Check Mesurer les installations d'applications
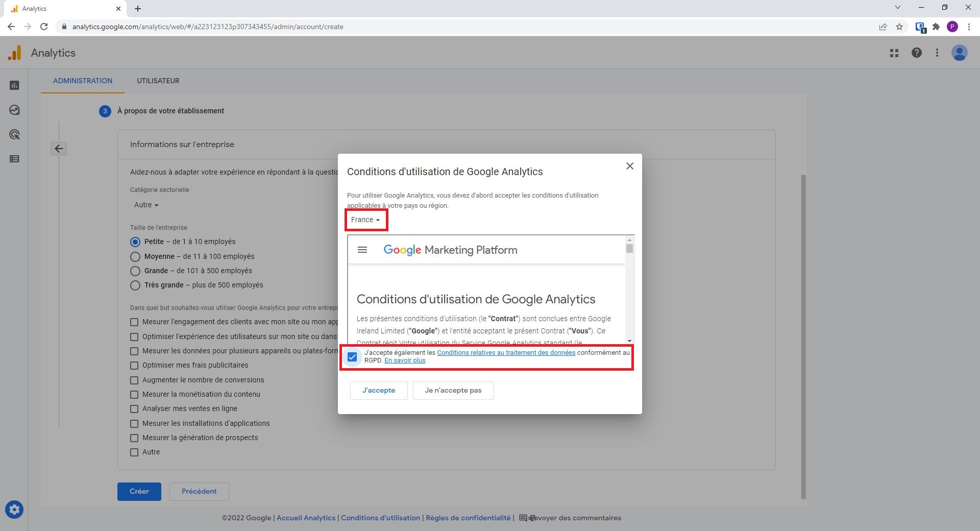Image resolution: width=980 pixels, height=531 pixels. 134,424
